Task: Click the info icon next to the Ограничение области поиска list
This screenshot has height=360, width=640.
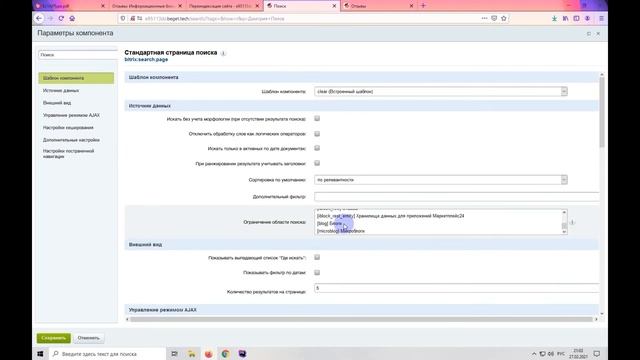Action: pyautogui.click(x=572, y=222)
